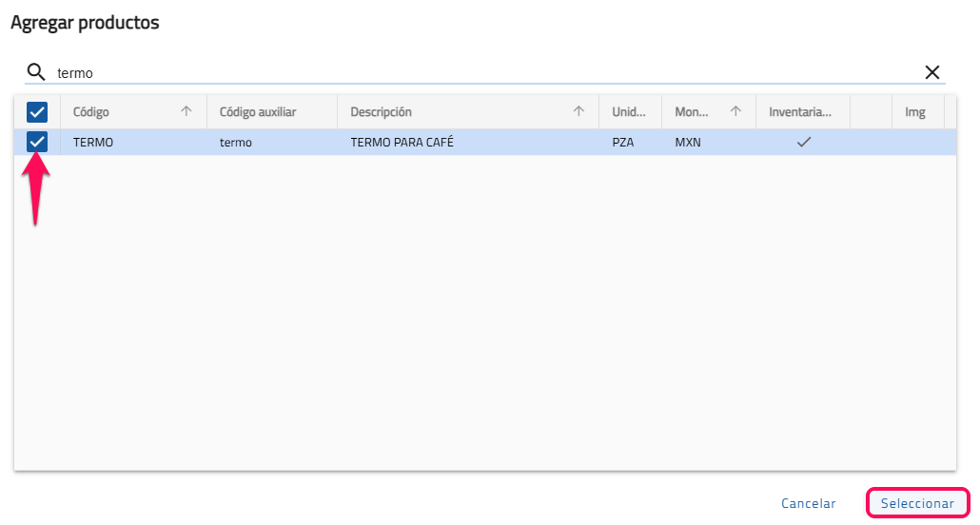
Task: Click the Img column header
Action: coord(914,112)
